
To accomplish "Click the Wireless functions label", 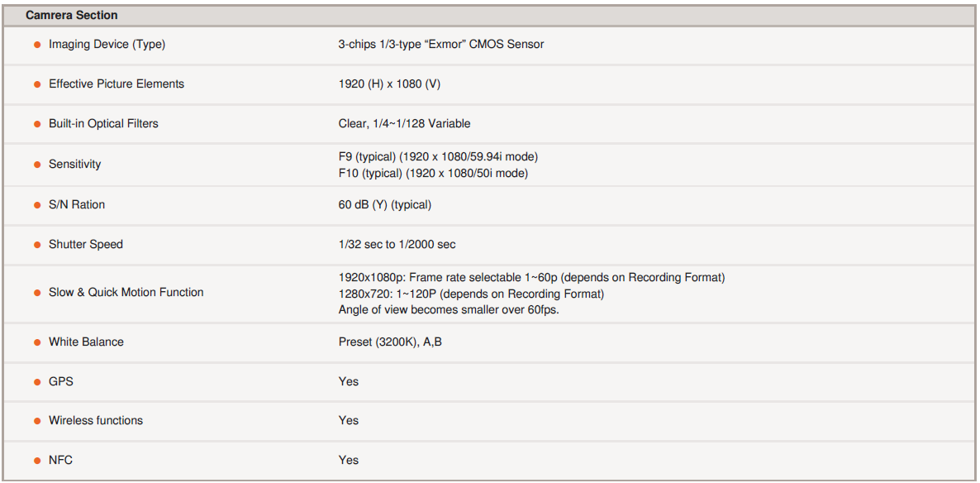I will [x=96, y=420].
